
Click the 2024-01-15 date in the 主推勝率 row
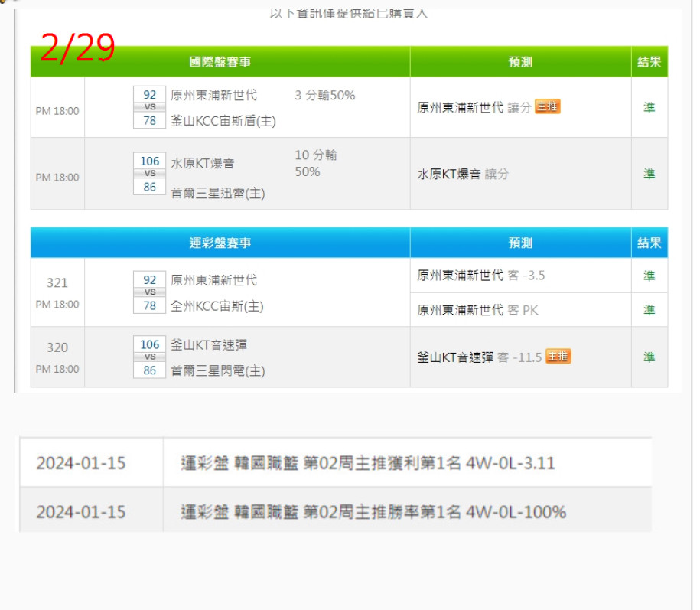81,512
